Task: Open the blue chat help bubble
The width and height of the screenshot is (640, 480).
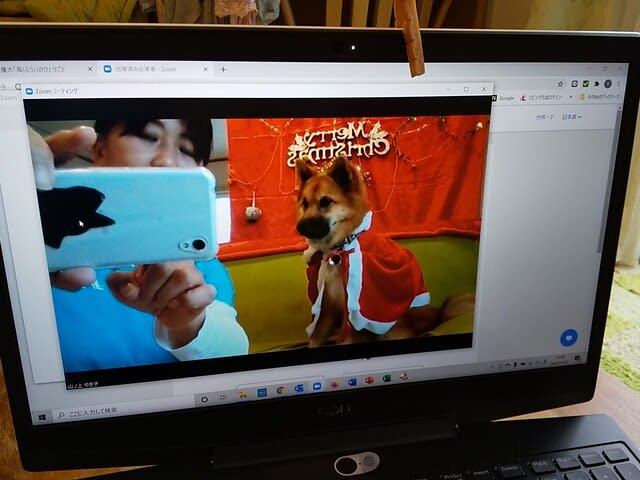Action: point(568,338)
